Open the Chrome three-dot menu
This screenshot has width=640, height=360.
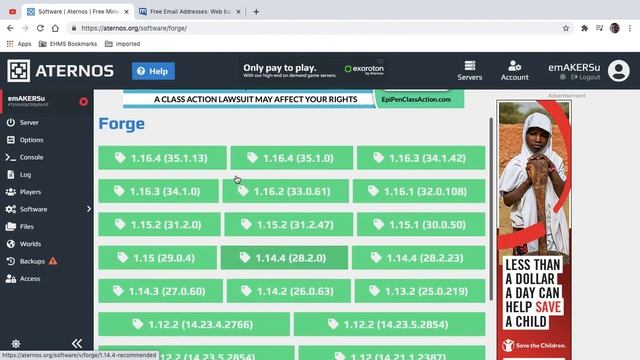point(630,28)
